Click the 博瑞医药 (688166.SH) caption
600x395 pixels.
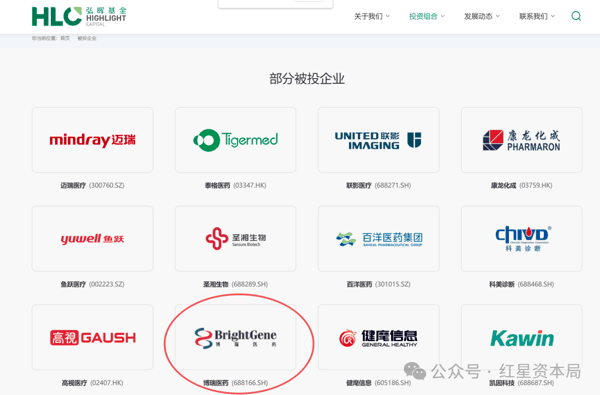pyautogui.click(x=235, y=383)
